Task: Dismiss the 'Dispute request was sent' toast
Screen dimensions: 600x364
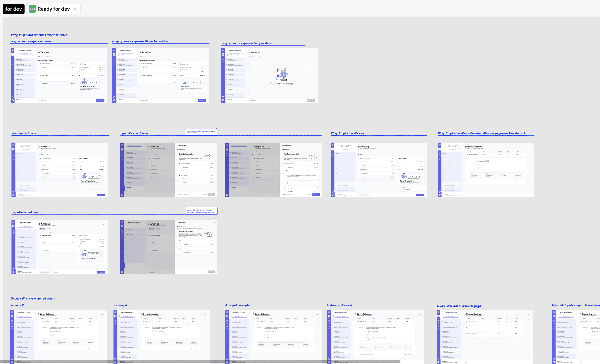Action: click(x=425, y=187)
